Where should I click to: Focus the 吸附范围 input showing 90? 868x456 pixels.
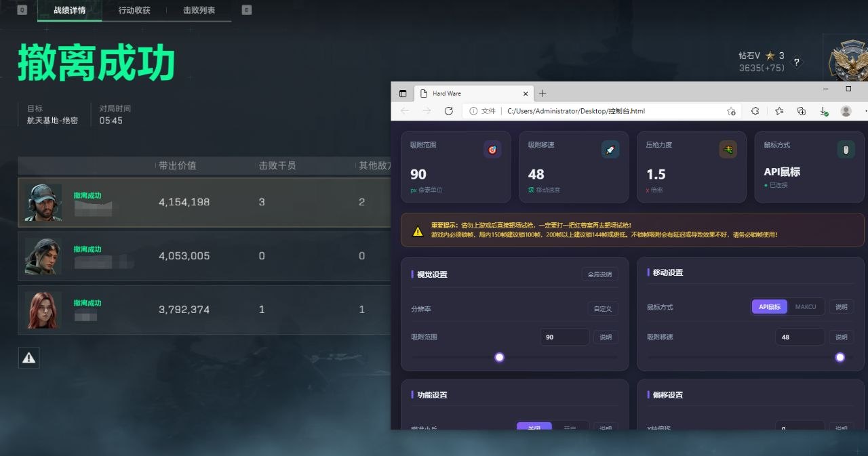pyautogui.click(x=565, y=337)
